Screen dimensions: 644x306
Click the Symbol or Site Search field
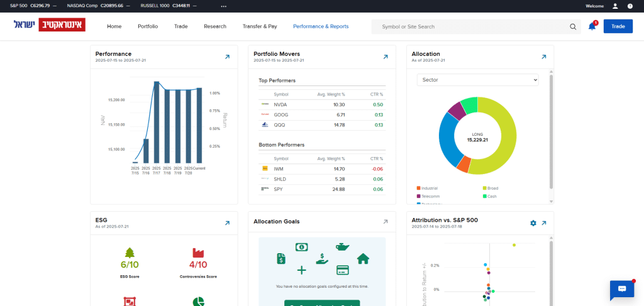point(472,27)
